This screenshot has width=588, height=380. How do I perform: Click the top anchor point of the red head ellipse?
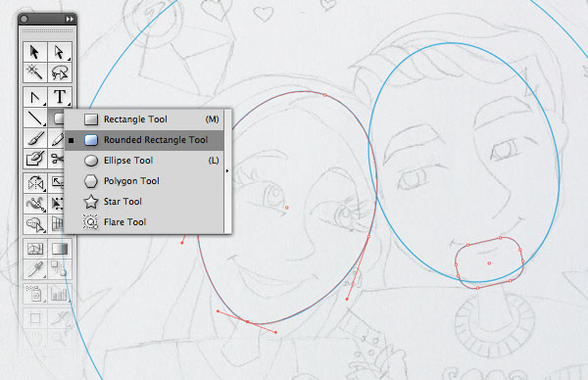pyautogui.click(x=324, y=95)
